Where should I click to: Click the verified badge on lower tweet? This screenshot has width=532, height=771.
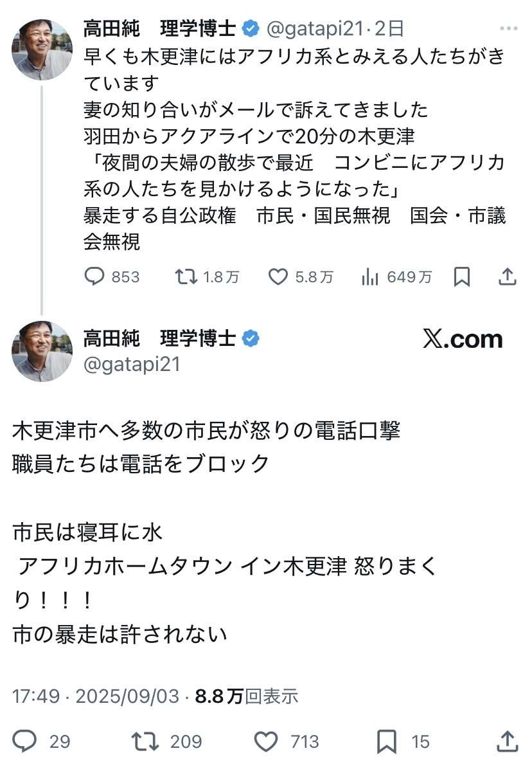click(250, 338)
